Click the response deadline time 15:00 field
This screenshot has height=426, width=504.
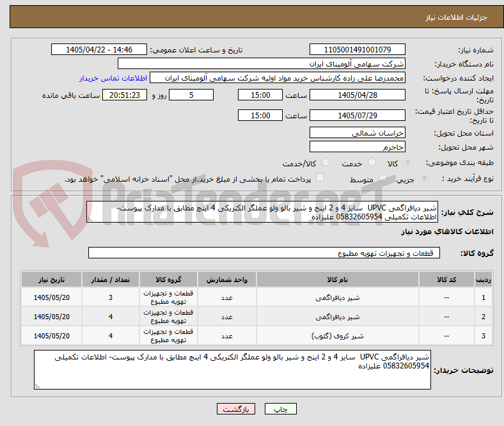[x=260, y=95]
